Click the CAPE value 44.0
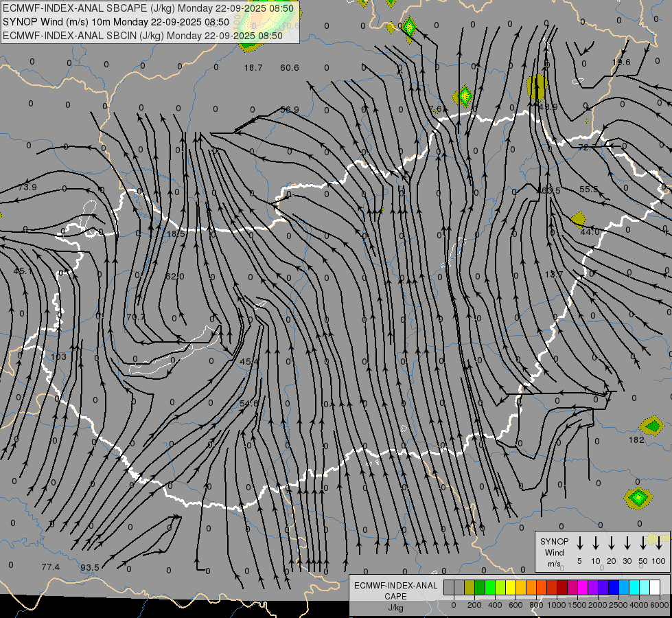Image resolution: width=672 pixels, height=618 pixels. coord(590,232)
